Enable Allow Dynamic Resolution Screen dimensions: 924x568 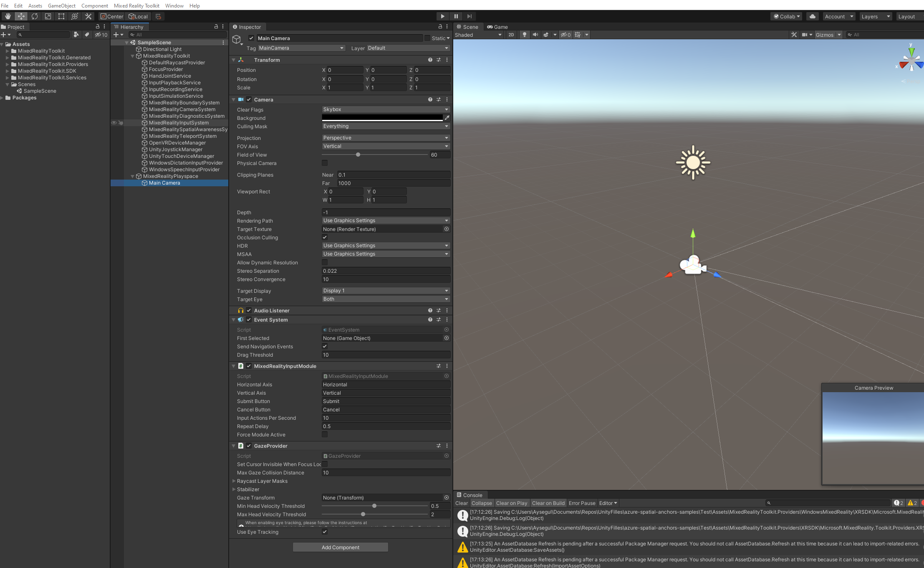[x=325, y=262]
